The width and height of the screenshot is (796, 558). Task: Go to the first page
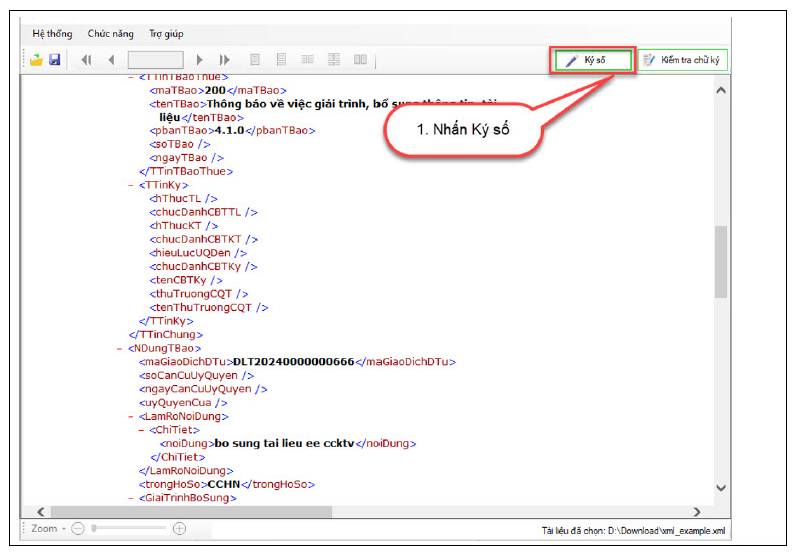pyautogui.click(x=87, y=60)
